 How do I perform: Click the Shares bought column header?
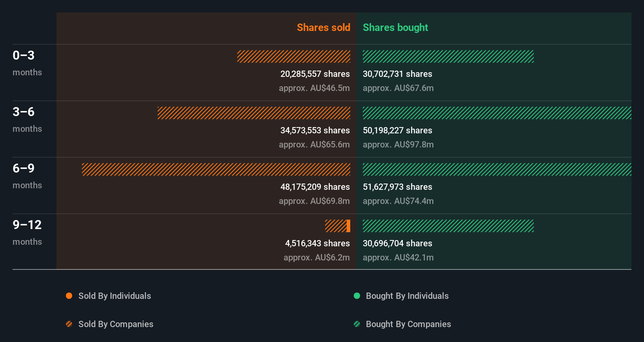pos(395,27)
